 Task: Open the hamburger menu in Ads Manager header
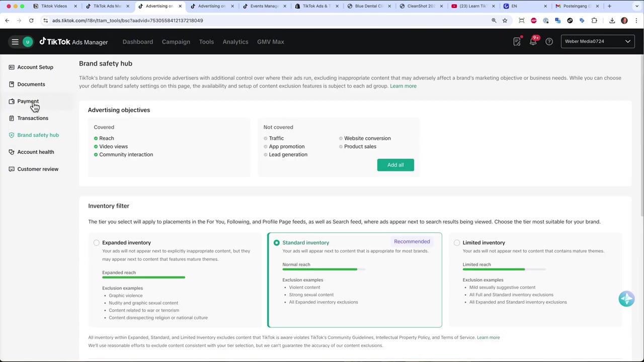pos(15,42)
